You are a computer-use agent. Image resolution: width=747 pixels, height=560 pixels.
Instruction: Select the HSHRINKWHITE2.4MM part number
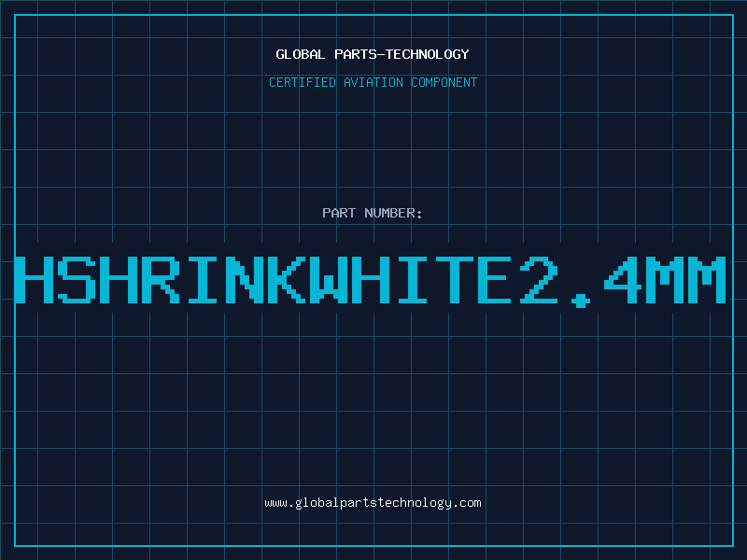pos(370,281)
